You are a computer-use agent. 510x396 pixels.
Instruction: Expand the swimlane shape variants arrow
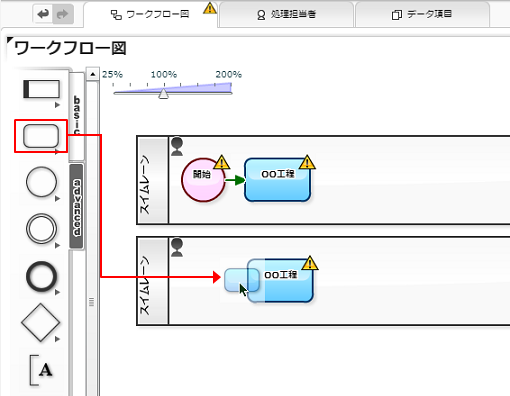tap(57, 105)
